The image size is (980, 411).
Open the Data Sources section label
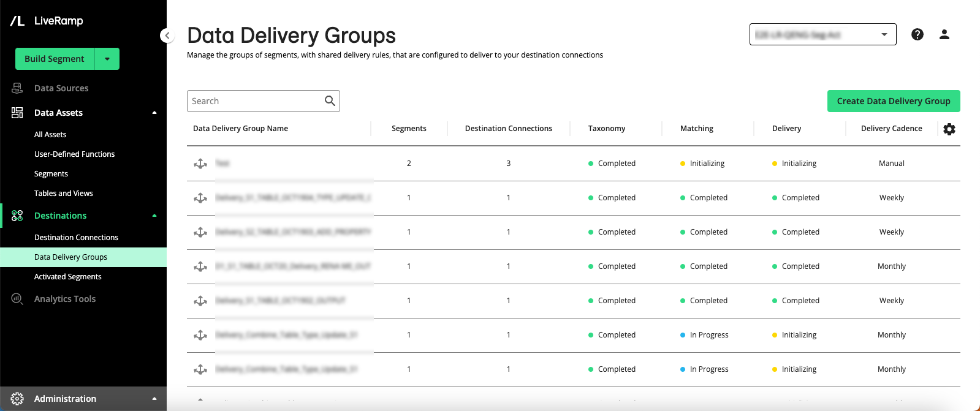click(x=61, y=88)
